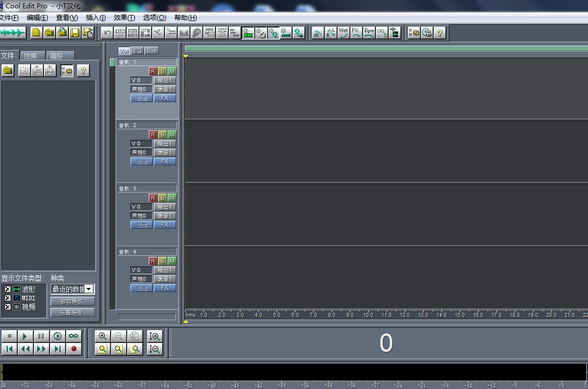Screen dimensions: 588x389
Task: Click the FX button on track 3
Action: pyautogui.click(x=164, y=225)
